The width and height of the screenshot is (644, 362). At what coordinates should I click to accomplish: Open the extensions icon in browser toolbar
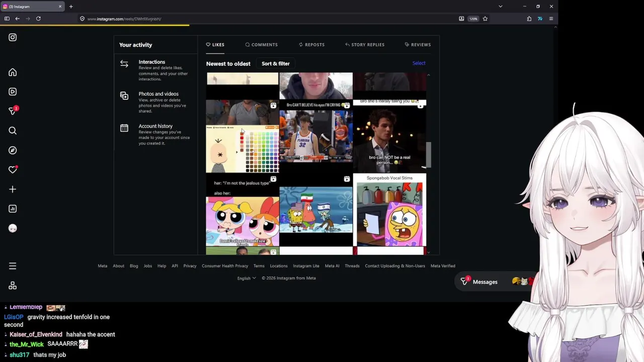(529, 19)
